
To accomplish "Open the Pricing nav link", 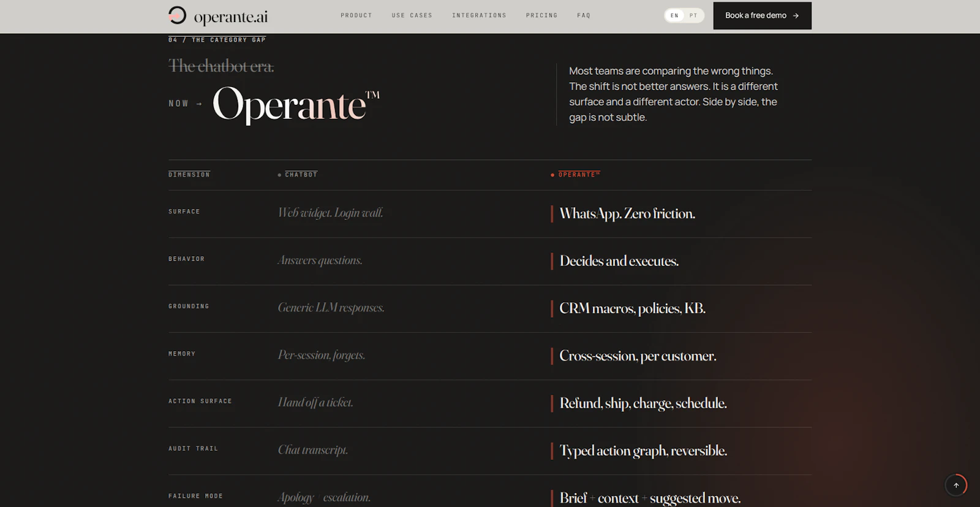I will coord(542,15).
